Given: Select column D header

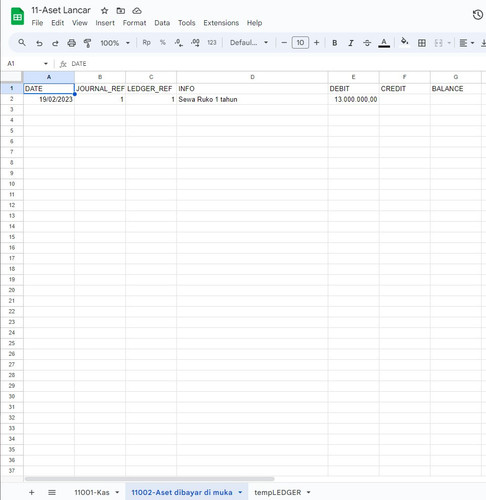Looking at the screenshot, I should pyautogui.click(x=252, y=77).
